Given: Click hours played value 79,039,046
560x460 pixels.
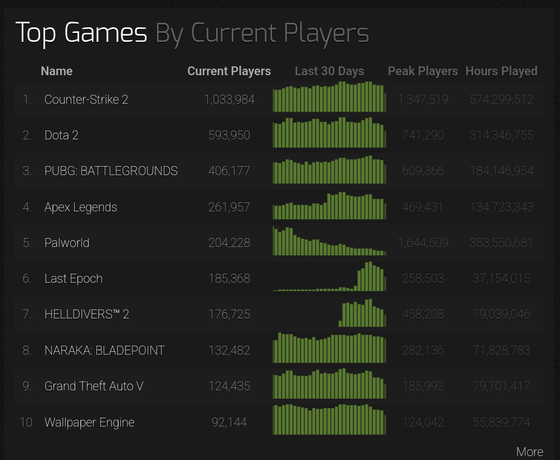Looking at the screenshot, I should tap(501, 314).
